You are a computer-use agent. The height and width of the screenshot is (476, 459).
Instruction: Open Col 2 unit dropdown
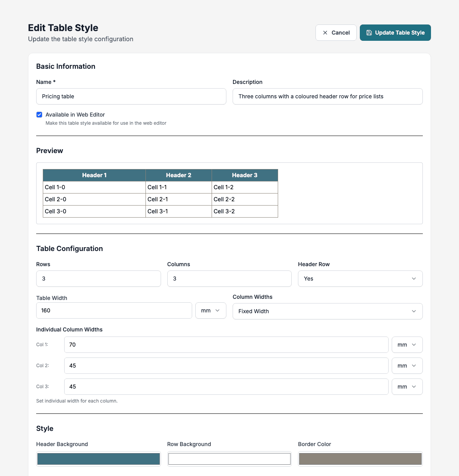(x=407, y=366)
